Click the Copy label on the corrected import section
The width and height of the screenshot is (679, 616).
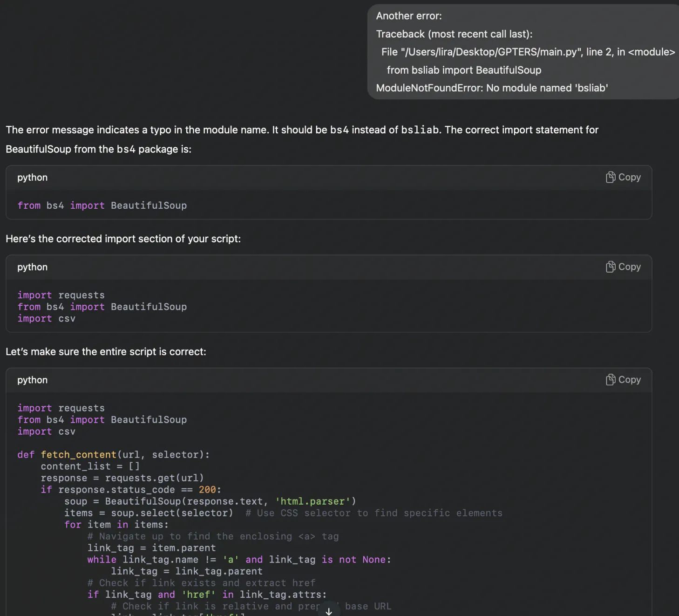point(629,267)
